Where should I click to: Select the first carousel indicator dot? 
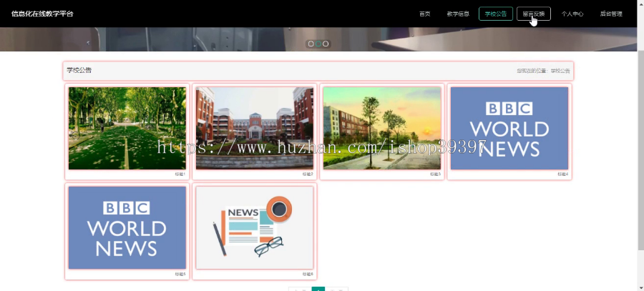(x=311, y=44)
